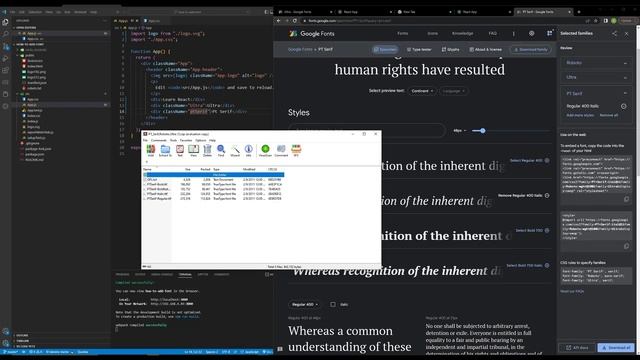Click Add more styles link
The width and height of the screenshot is (640, 360).
tap(580, 116)
